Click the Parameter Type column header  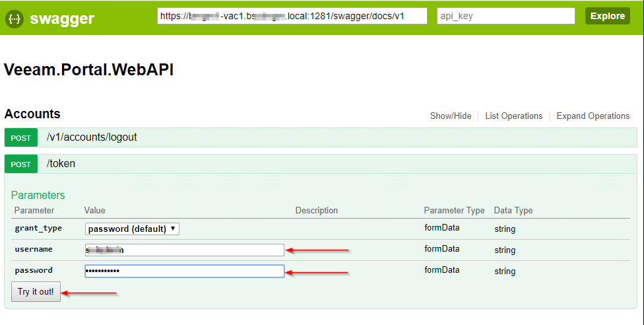tap(454, 210)
